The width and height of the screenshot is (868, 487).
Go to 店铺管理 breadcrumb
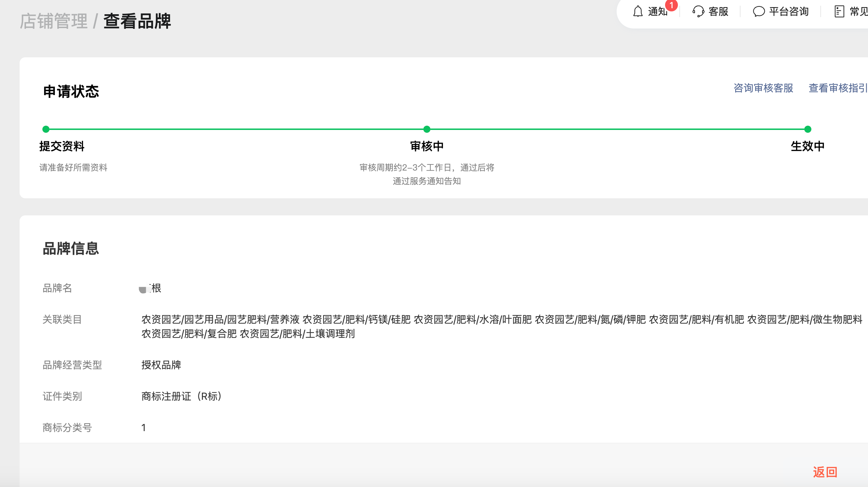point(54,21)
